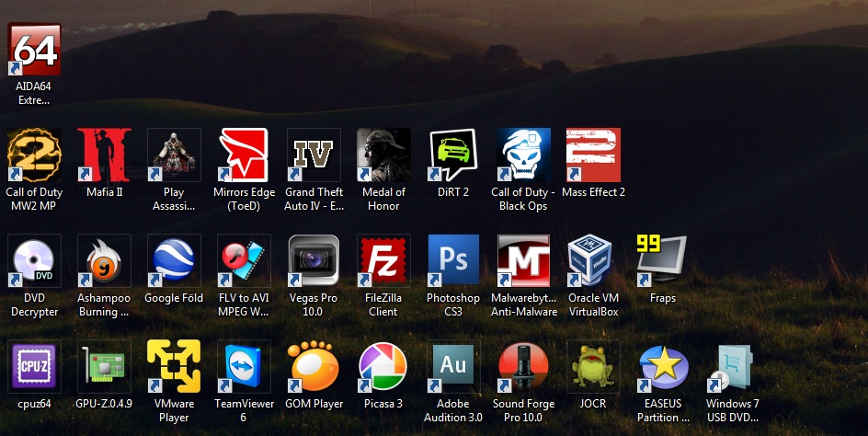Select Call of Duty Black Ops icon
Screen dimensions: 868x436
pos(523,155)
